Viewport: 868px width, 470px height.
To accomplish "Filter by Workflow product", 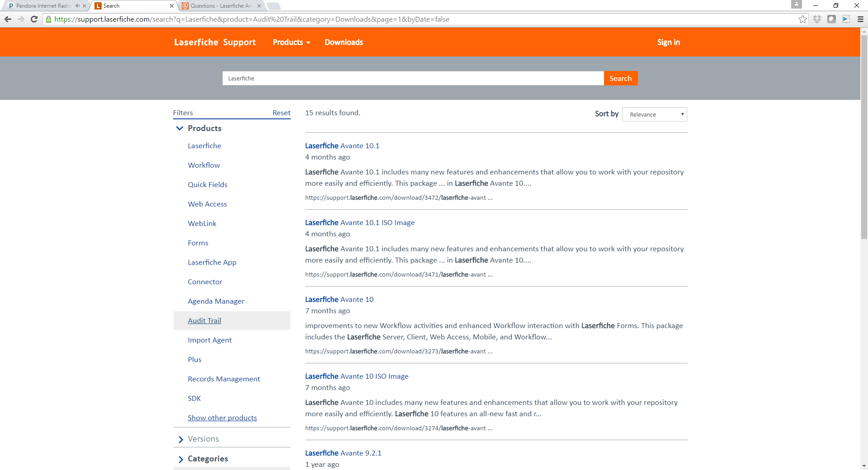I will tap(204, 165).
